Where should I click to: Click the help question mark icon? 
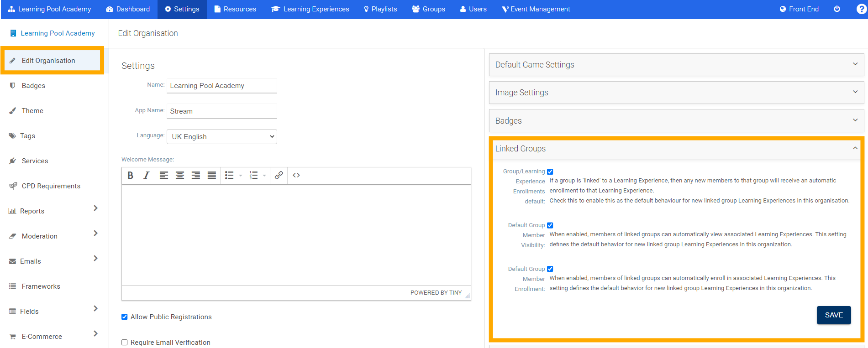tap(861, 9)
